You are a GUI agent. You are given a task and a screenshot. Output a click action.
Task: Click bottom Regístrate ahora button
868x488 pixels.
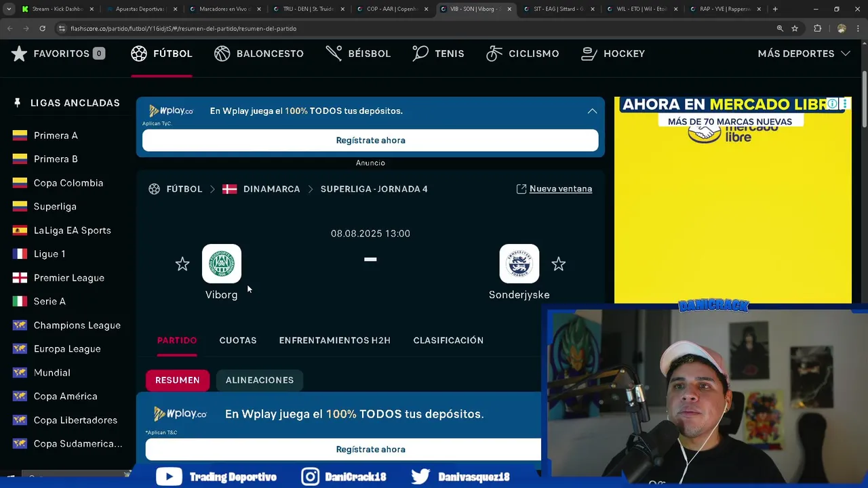(343, 449)
